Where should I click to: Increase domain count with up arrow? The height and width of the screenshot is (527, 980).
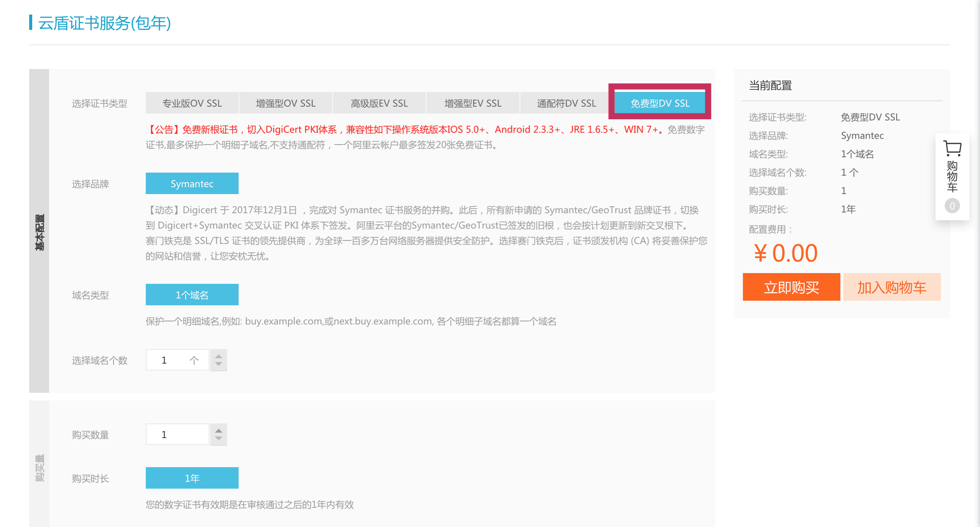(219, 356)
